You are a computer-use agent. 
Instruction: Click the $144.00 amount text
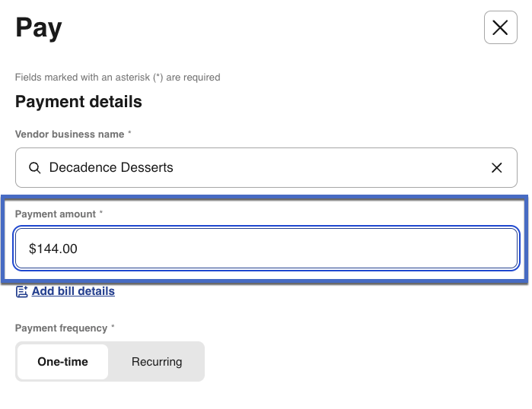click(53, 249)
